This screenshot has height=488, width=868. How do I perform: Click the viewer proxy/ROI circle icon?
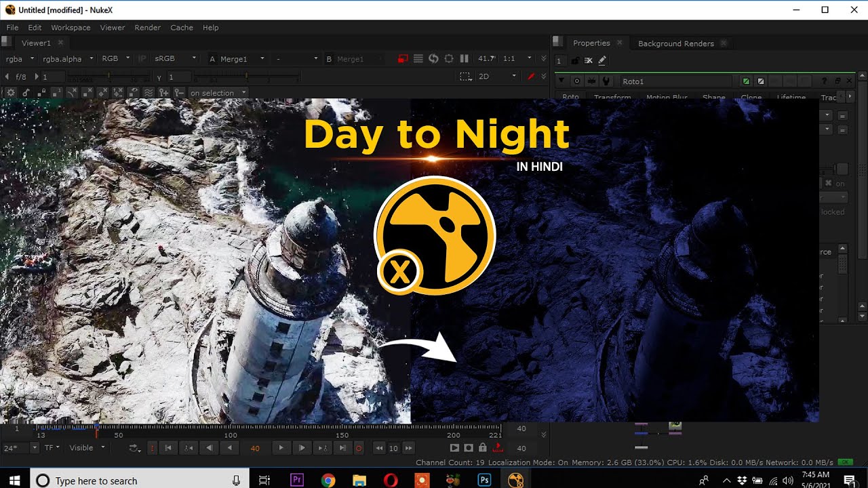coord(449,59)
